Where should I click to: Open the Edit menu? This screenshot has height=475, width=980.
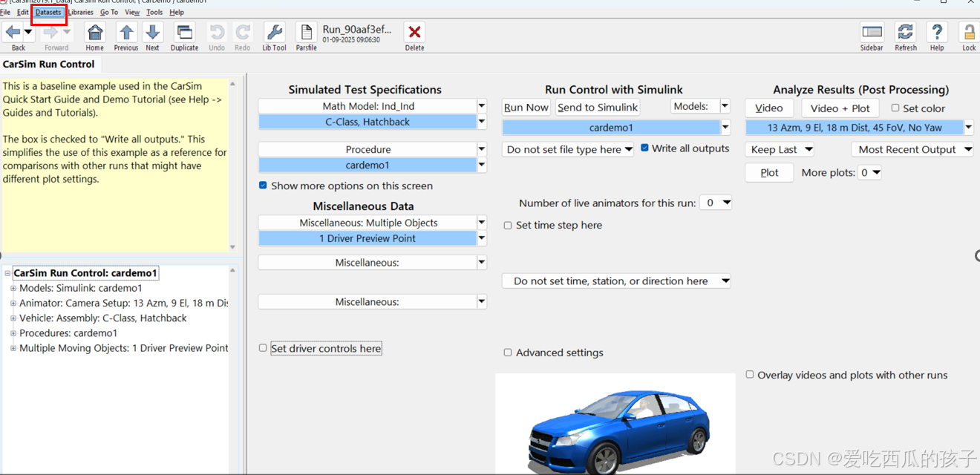23,12
